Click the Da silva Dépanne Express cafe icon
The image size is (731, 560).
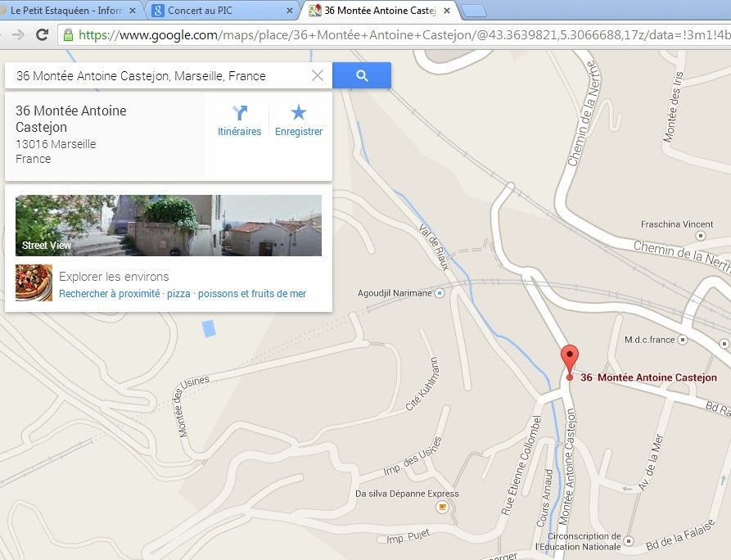coord(442,507)
